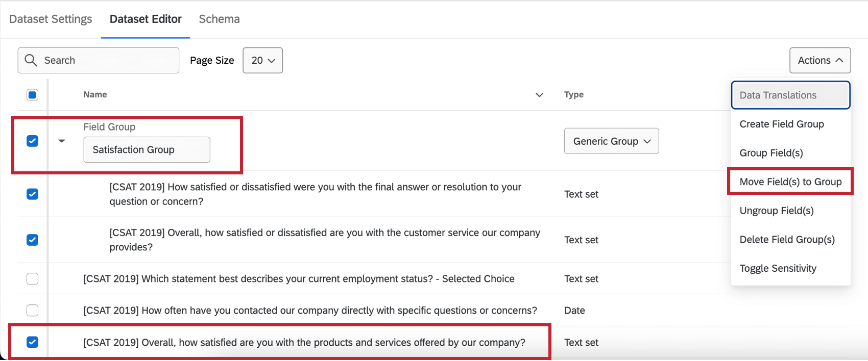The image size is (868, 361).
Task: Close the Actions dropdown menu
Action: point(820,60)
